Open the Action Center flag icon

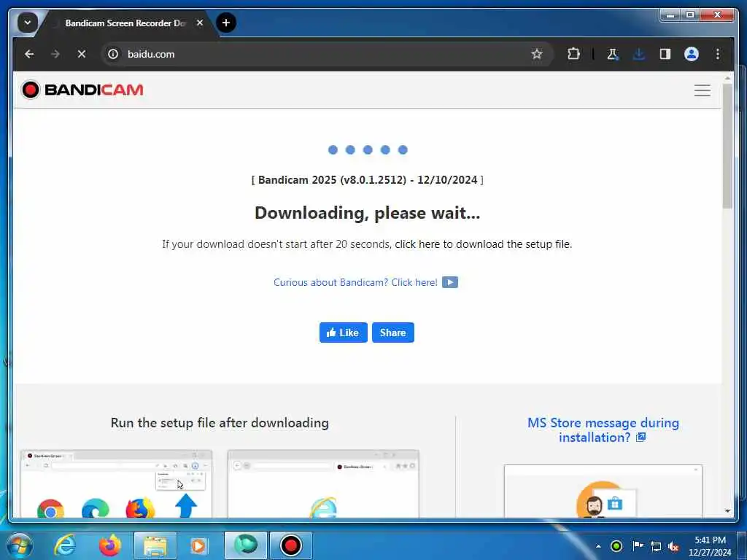[638, 546]
